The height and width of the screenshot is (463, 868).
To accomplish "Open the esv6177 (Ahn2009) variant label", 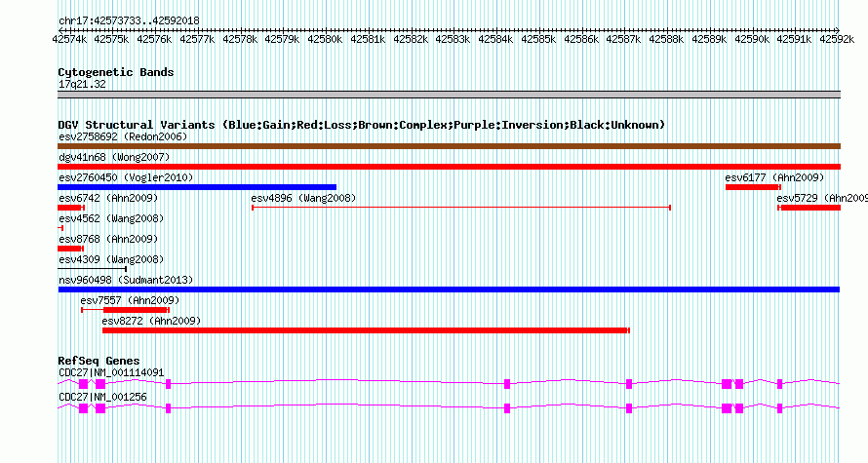I will click(774, 177).
